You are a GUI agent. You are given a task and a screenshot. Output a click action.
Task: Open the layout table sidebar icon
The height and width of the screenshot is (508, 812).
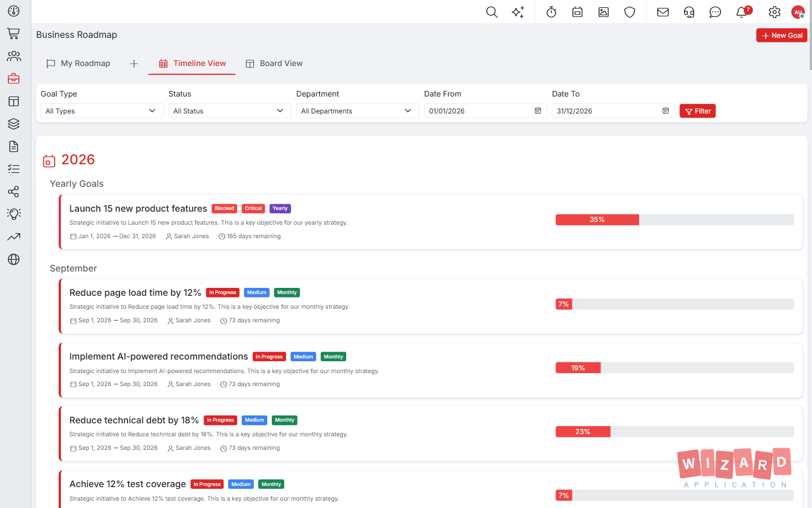(14, 102)
